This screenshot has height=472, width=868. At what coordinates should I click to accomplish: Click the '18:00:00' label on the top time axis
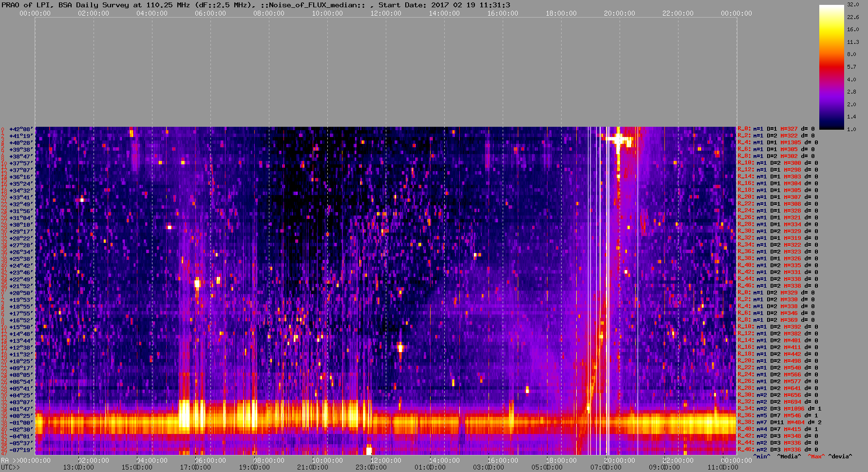point(561,13)
